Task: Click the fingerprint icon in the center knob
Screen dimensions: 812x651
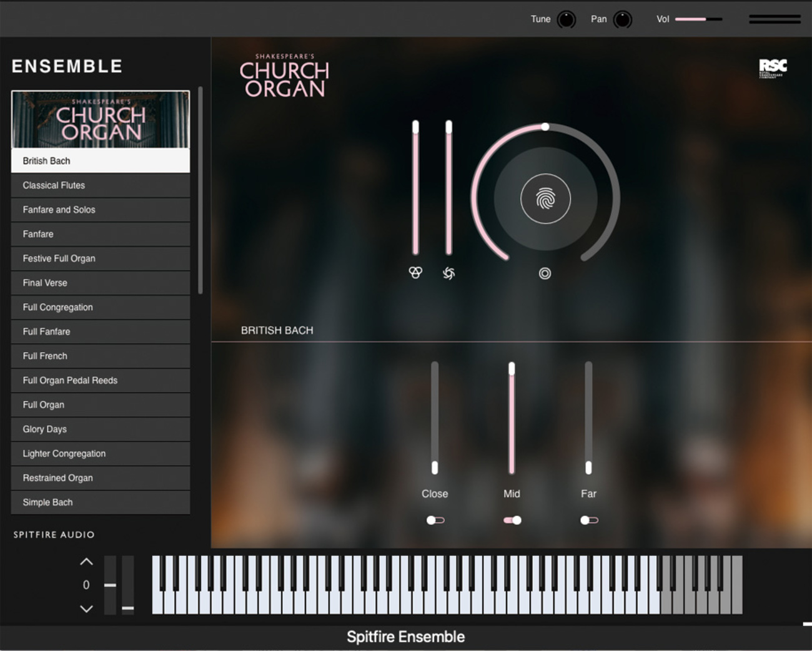Action: pos(545,199)
